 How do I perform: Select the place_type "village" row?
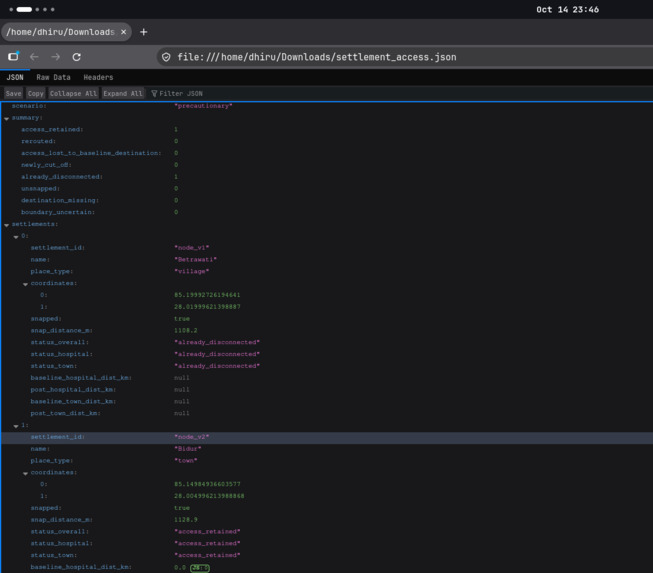pyautogui.click(x=327, y=272)
